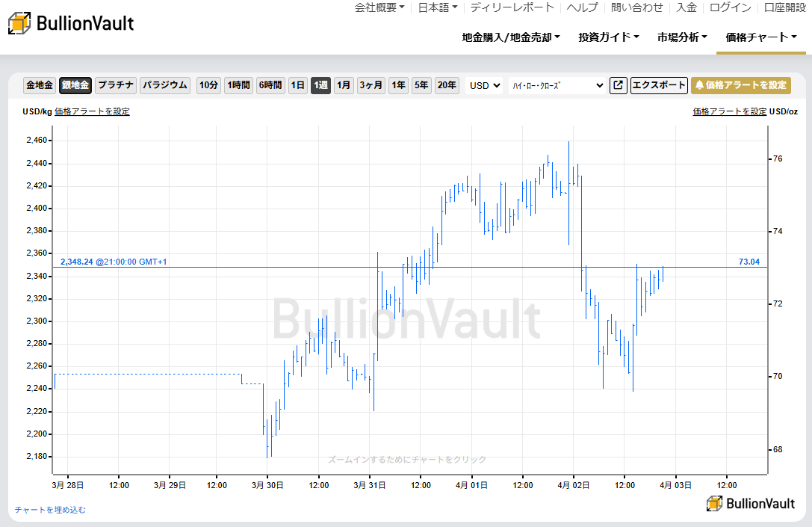The width and height of the screenshot is (812, 527).
Task: Open the 投資ガイド menu
Action: pyautogui.click(x=610, y=35)
